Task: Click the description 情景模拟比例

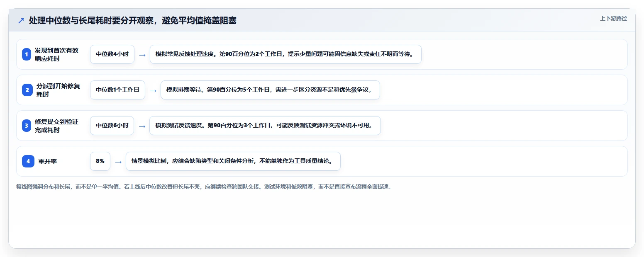Action: [x=233, y=161]
